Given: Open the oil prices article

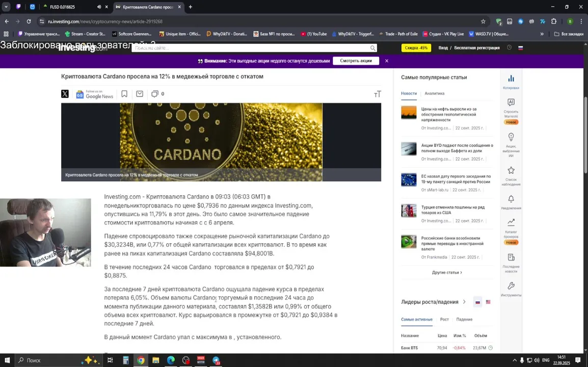Looking at the screenshot, I should 448,115.
